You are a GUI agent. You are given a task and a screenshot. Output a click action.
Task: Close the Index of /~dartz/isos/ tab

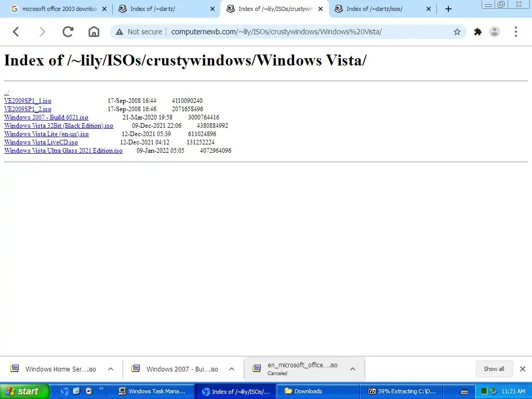pyautogui.click(x=429, y=9)
